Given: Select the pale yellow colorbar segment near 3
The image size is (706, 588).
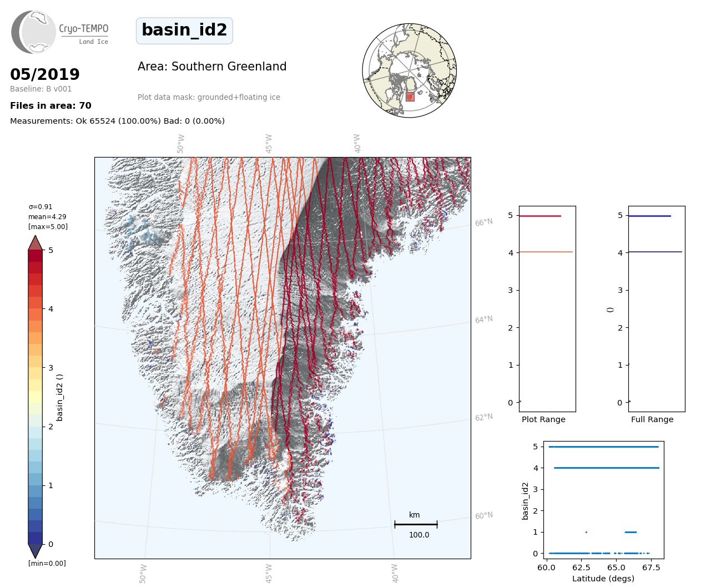Looking at the screenshot, I should [36, 373].
